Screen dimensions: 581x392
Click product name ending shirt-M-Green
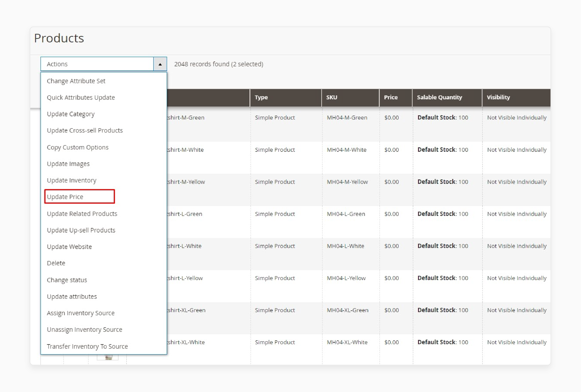pyautogui.click(x=186, y=117)
